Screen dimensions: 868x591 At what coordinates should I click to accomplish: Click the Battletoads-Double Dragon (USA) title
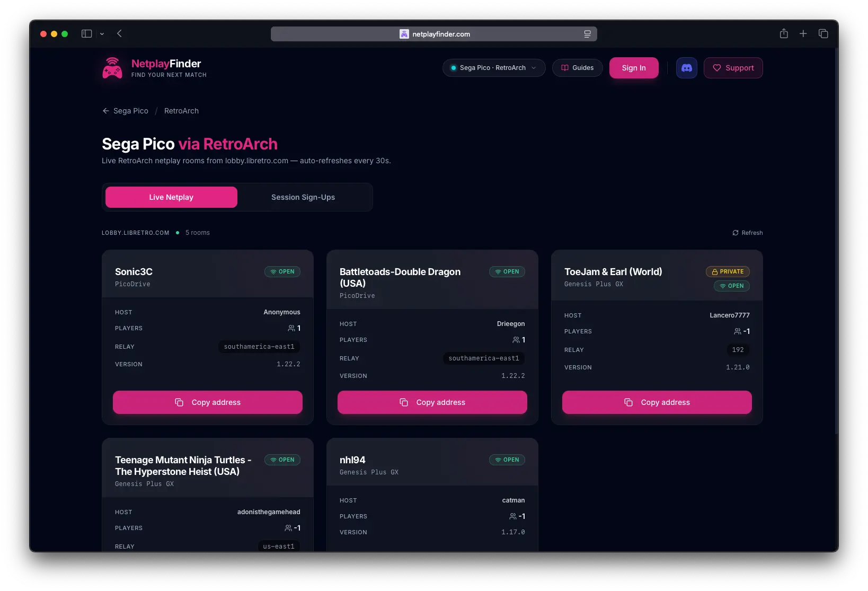(x=400, y=277)
